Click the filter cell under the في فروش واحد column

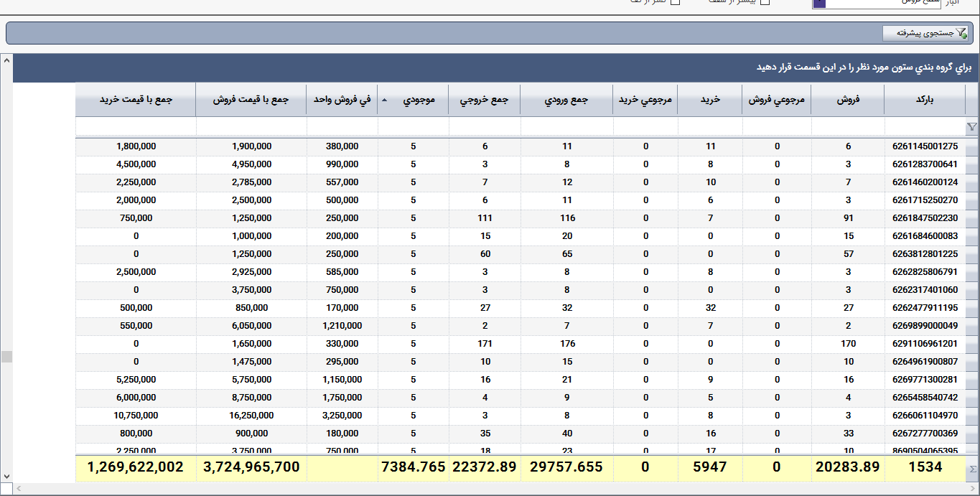342,126
